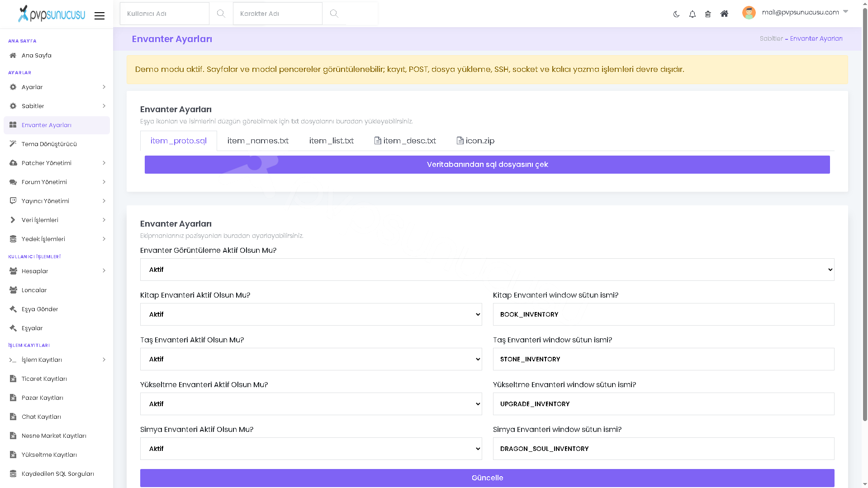Open Simya Envanteri Aktif dropdown

(x=311, y=449)
